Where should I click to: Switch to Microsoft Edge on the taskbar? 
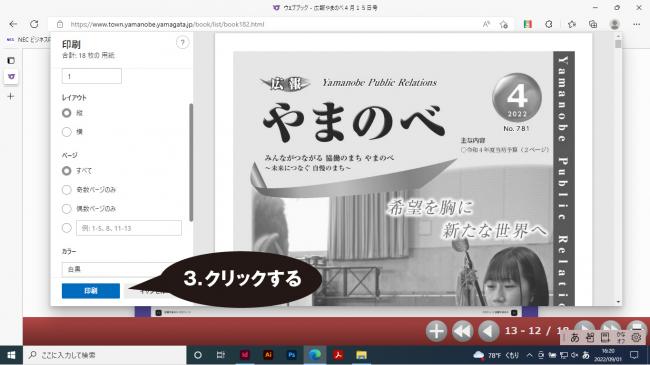(315, 355)
